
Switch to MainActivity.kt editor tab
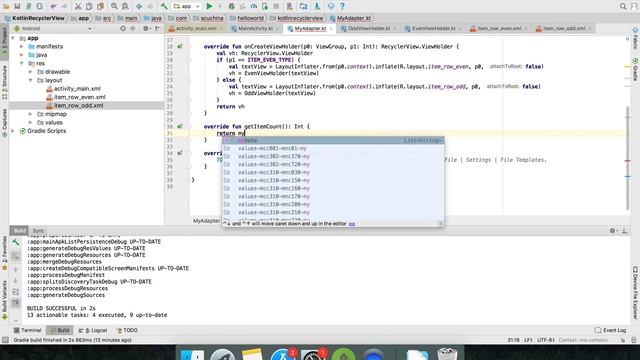click(255, 29)
